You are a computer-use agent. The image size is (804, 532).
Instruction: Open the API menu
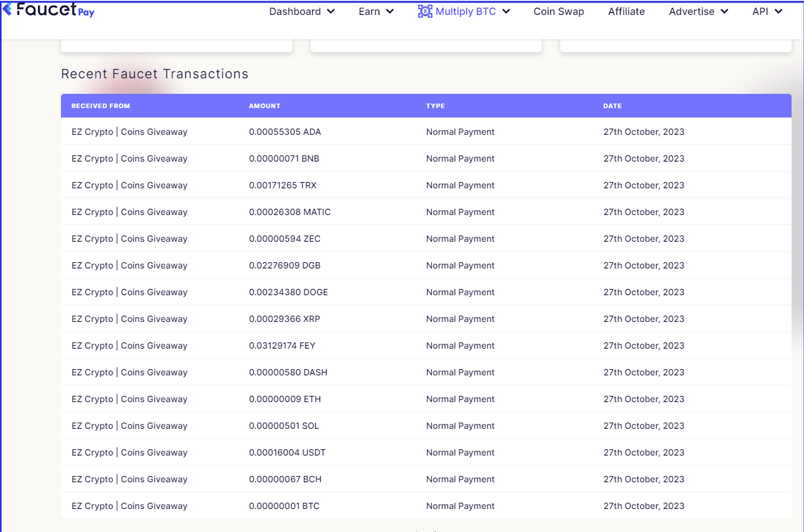pyautogui.click(x=767, y=11)
